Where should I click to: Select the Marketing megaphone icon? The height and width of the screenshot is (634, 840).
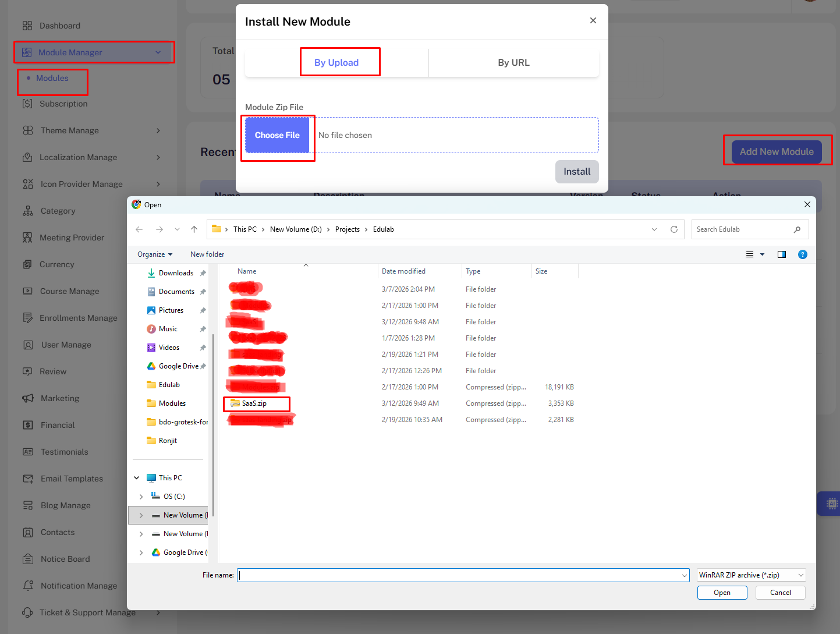pos(28,398)
